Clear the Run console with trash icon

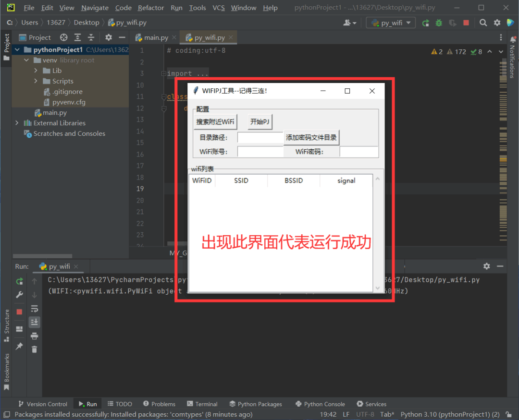pyautogui.click(x=34, y=349)
